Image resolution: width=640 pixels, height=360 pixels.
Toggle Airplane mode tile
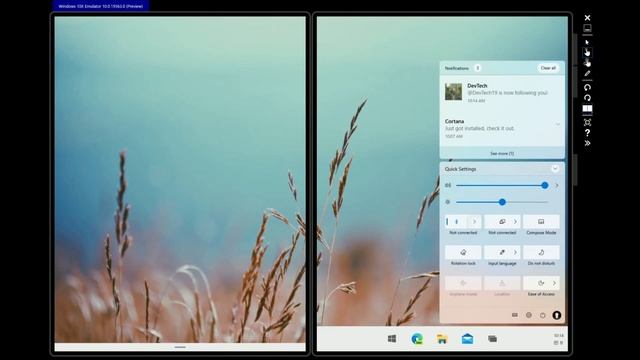pos(463,283)
